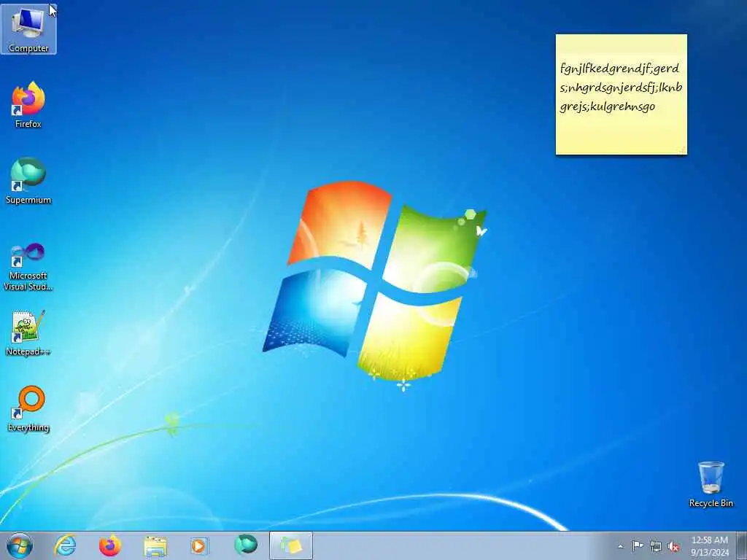Viewport: 747px width, 560px height.
Task: Open Windows Explorer from the taskbar
Action: [x=155, y=545]
